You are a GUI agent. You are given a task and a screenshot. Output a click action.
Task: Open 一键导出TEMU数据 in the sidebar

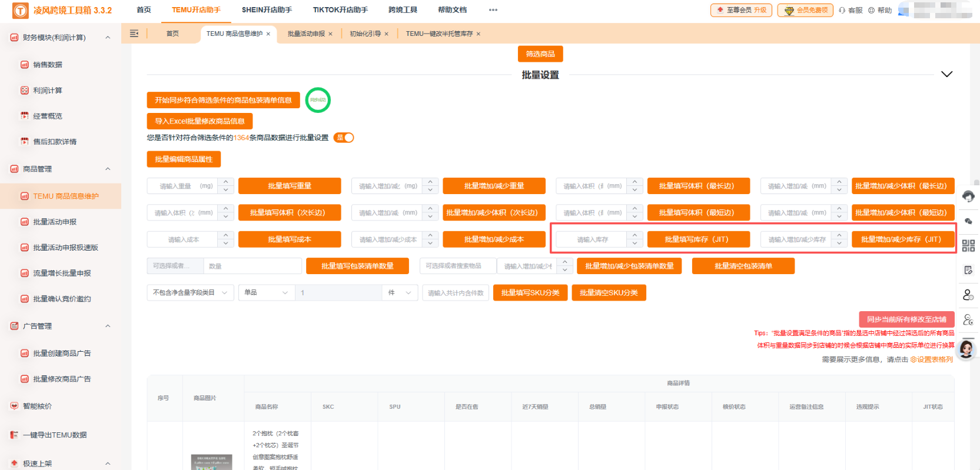55,435
